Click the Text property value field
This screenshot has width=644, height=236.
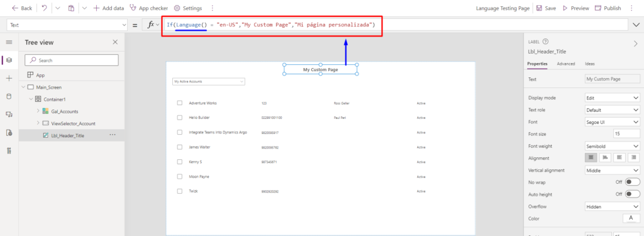[612, 79]
